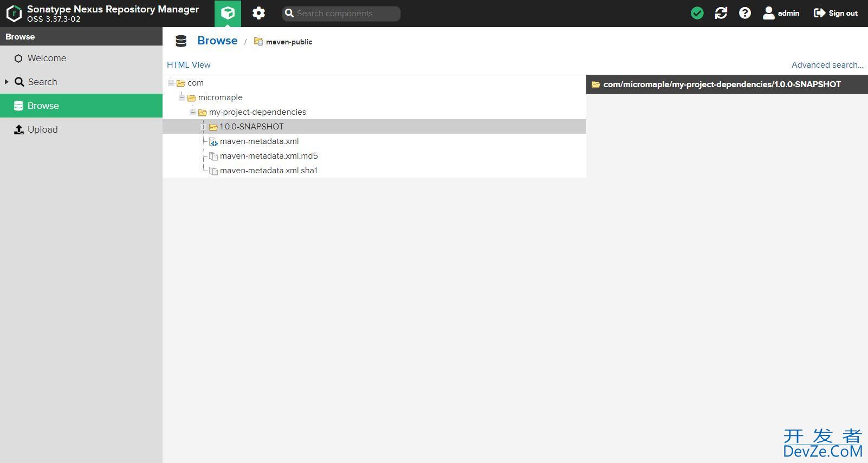Viewport: 868px width, 463px height.
Task: Open Search in the sidebar
Action: pyautogui.click(x=81, y=82)
